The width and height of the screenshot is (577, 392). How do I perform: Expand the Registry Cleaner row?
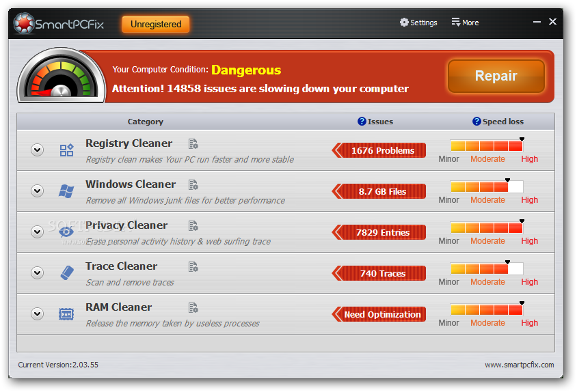(x=37, y=150)
